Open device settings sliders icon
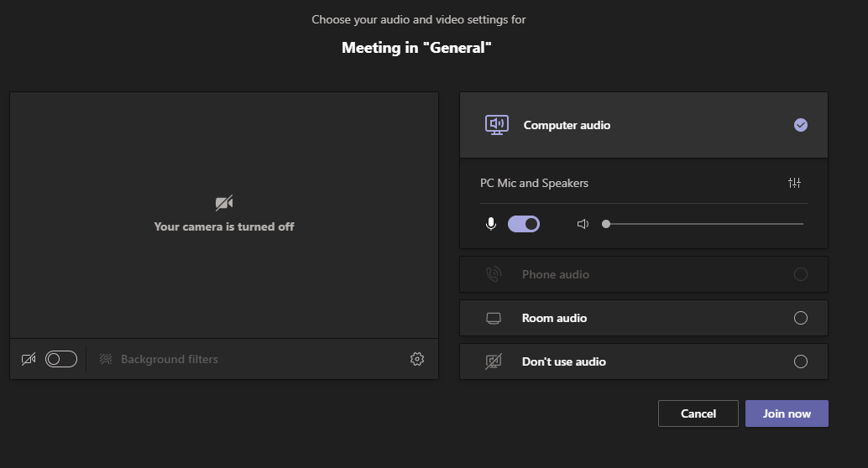 [794, 183]
